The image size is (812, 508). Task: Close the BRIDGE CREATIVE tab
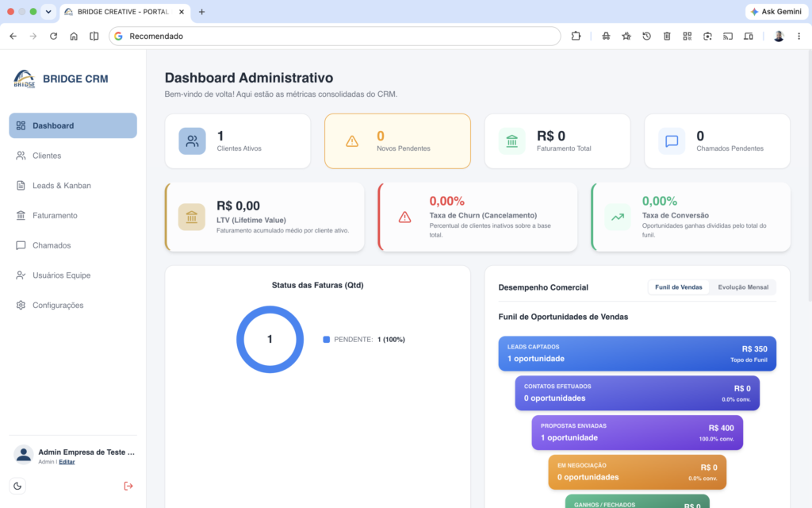click(182, 11)
